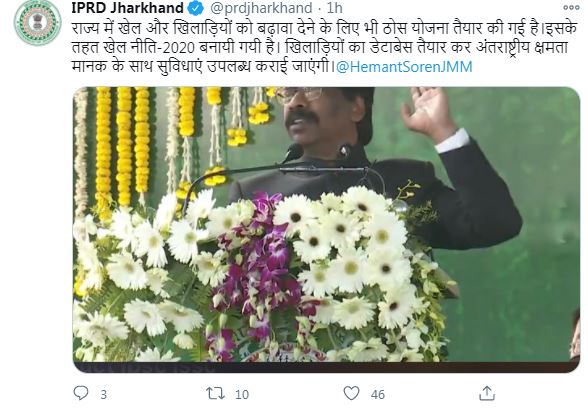Click the retweet count 10
Viewport: 588px width, 413px height.
click(242, 395)
